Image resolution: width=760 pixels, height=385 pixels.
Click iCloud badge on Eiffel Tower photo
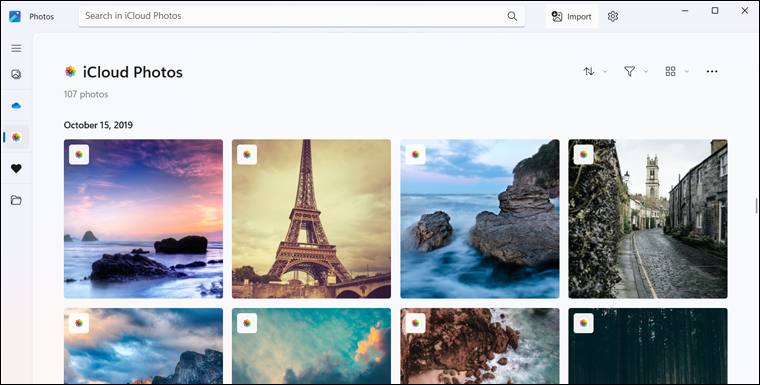pyautogui.click(x=247, y=155)
